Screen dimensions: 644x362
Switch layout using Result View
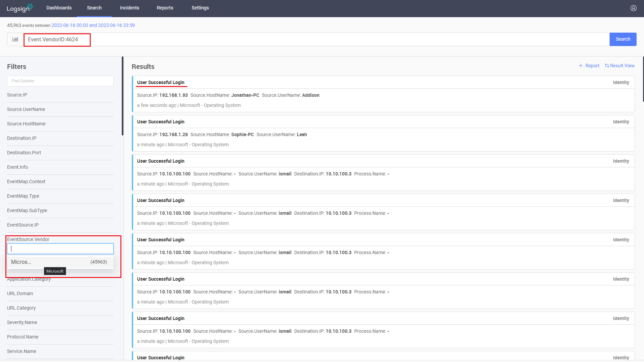point(619,66)
